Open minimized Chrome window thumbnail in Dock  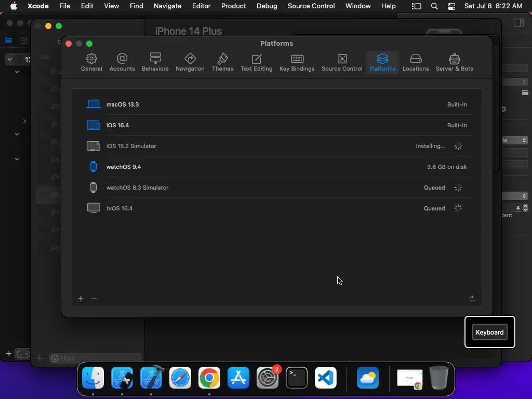click(x=410, y=379)
